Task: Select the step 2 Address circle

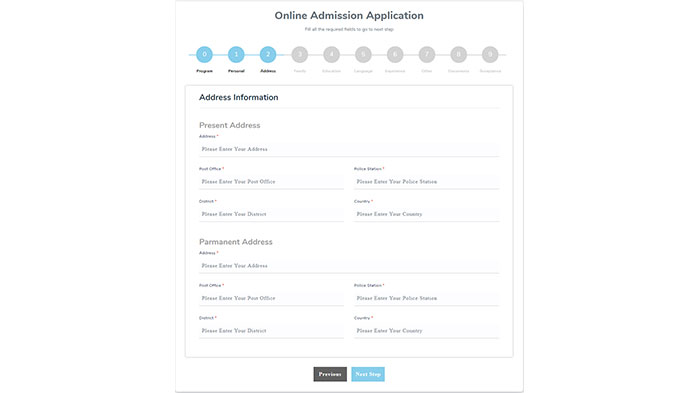Action: pos(268,54)
